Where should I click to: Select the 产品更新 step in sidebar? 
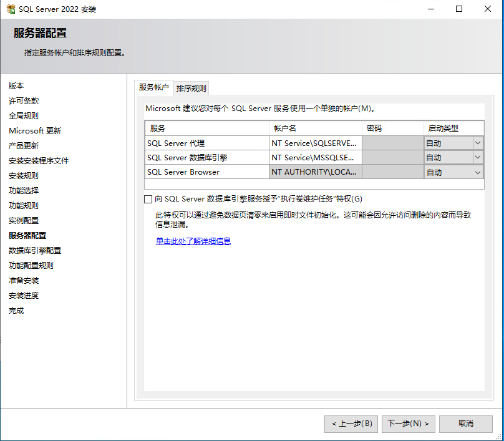tap(24, 146)
